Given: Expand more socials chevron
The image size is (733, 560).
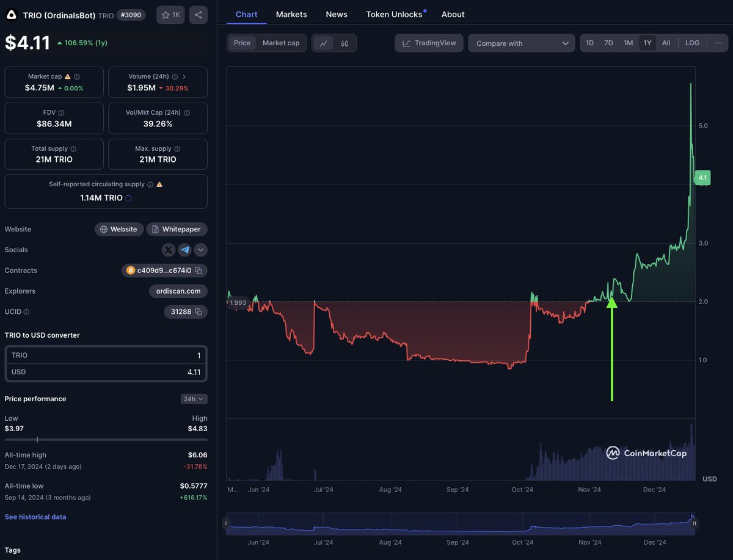Looking at the screenshot, I should (x=200, y=250).
